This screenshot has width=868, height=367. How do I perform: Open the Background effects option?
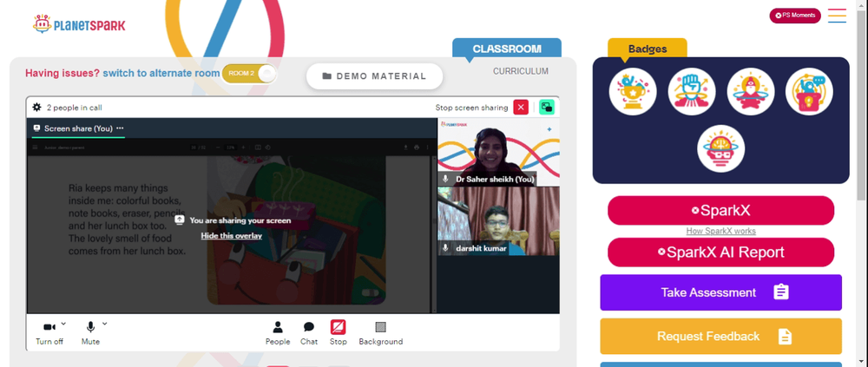point(381,333)
